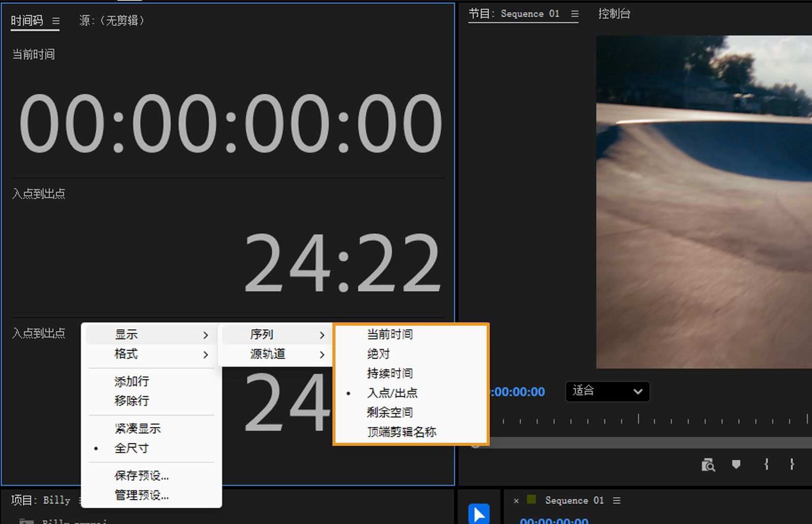Open the Timecode panel hamburger menu
812x524 pixels.
(56, 21)
